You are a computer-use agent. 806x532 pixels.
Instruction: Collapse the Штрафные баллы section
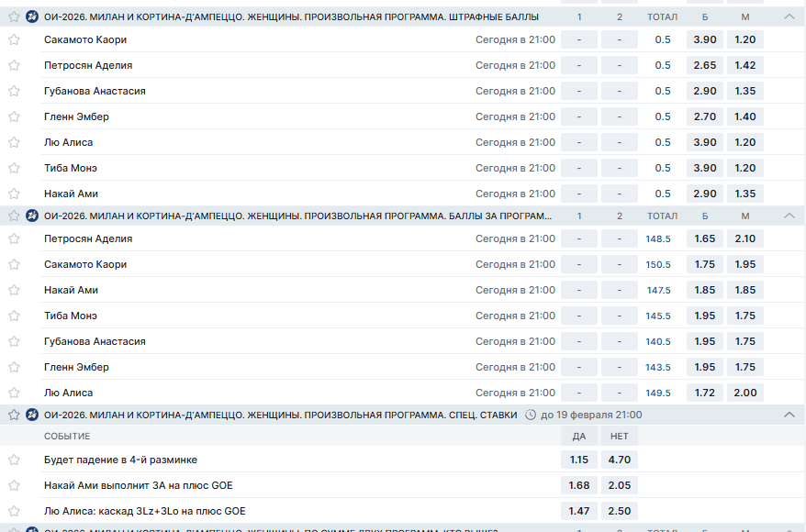789,17
